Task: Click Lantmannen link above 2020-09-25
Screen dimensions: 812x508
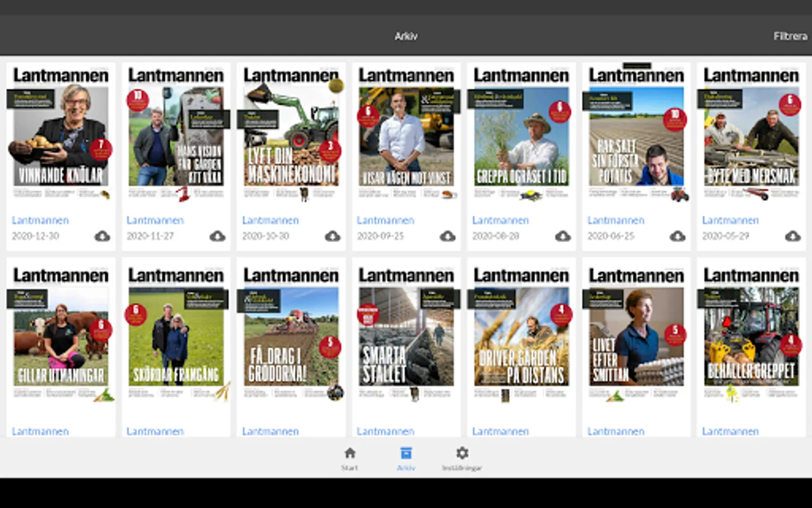Action: click(x=385, y=220)
